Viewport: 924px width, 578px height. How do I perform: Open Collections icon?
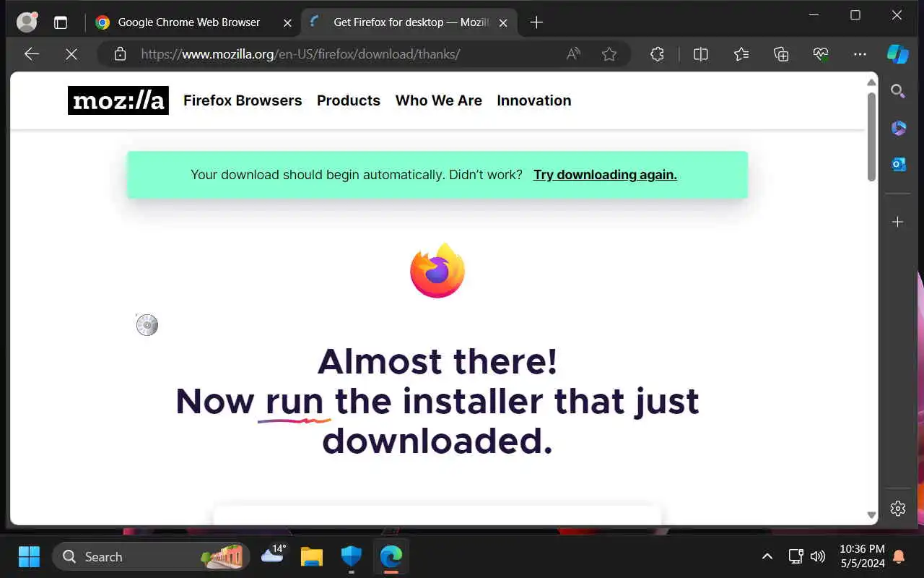(x=781, y=54)
